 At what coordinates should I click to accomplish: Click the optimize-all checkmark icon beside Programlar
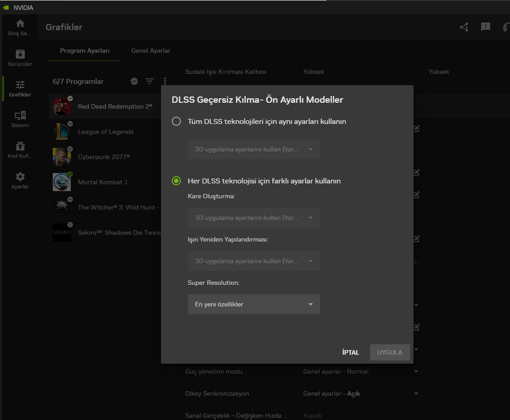pyautogui.click(x=134, y=81)
